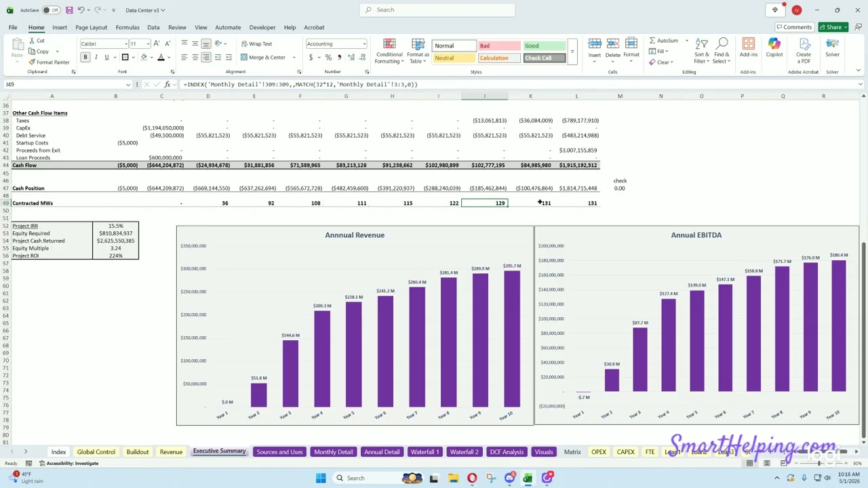
Task: Open the Windows Start menu
Action: pos(321,478)
